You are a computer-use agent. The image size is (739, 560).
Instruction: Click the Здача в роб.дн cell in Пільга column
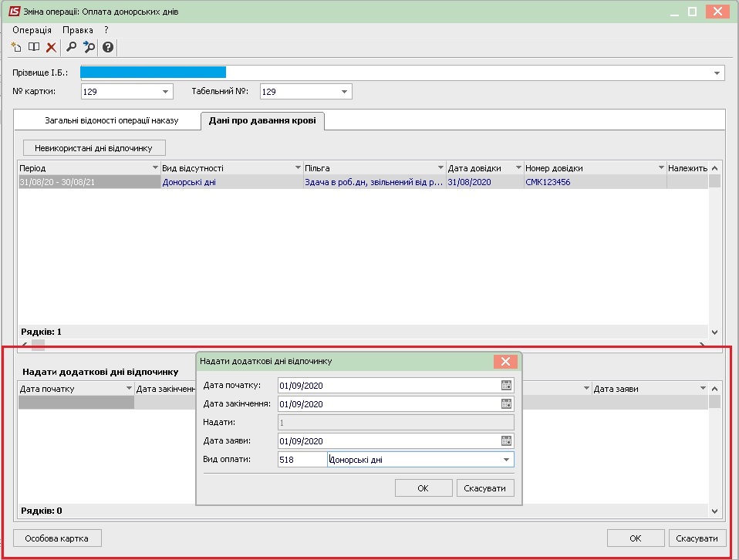click(x=374, y=182)
